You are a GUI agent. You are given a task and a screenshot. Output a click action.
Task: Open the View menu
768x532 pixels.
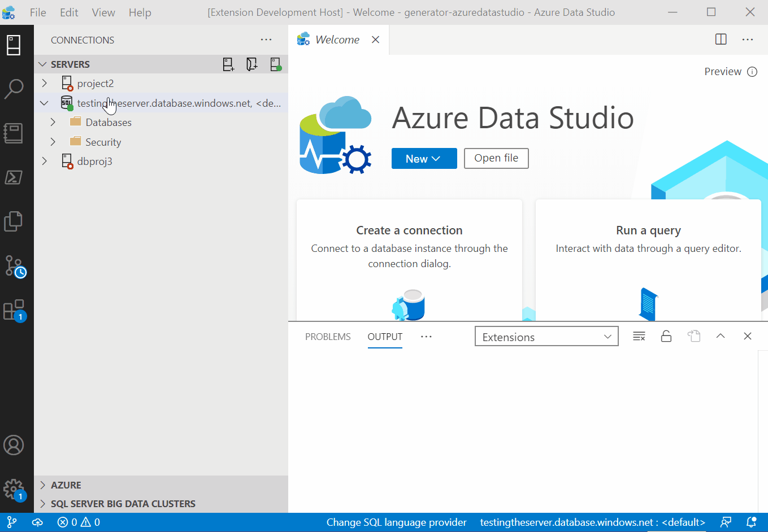pos(103,12)
